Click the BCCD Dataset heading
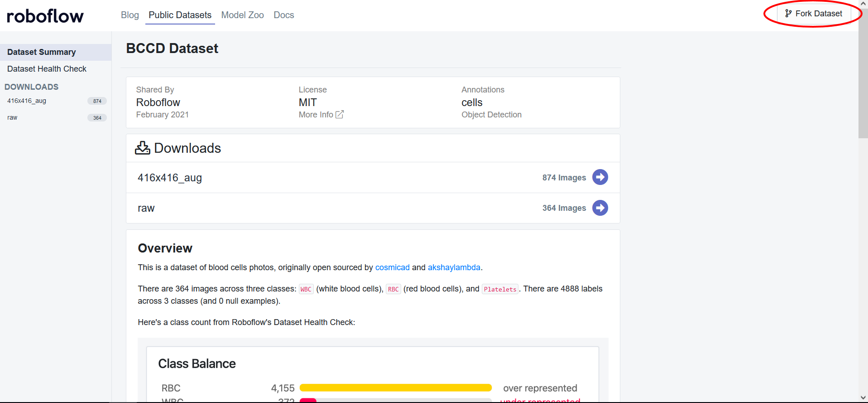The width and height of the screenshot is (868, 403). pos(172,49)
